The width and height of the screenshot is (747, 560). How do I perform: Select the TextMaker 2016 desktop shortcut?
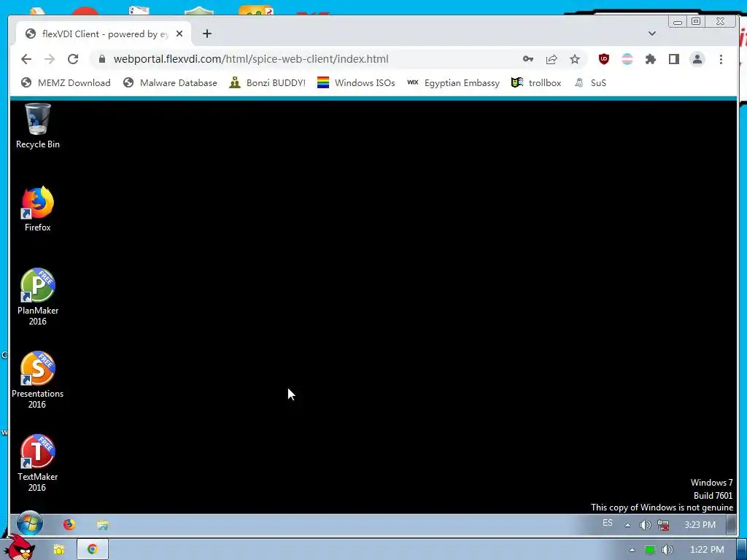(38, 463)
